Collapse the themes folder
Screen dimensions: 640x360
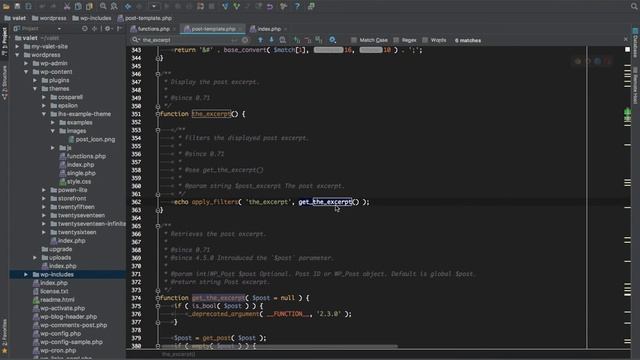(x=35, y=89)
